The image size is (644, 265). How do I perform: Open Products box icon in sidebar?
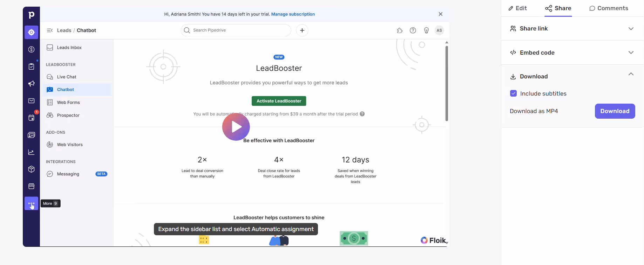(31, 169)
